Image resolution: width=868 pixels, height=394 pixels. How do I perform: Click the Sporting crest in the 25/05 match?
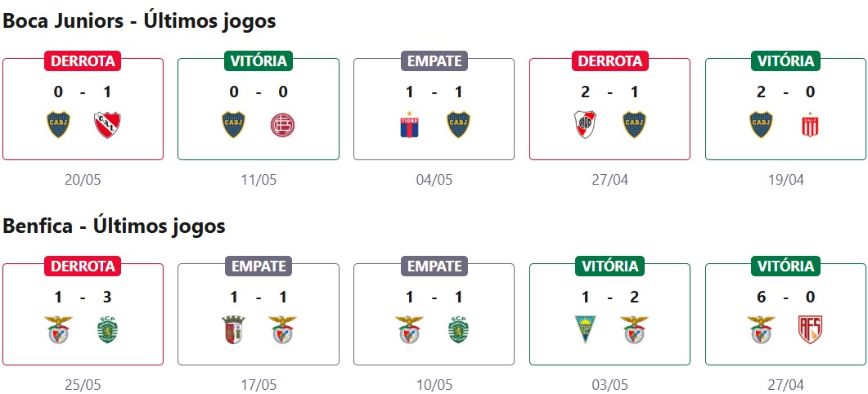pyautogui.click(x=107, y=330)
